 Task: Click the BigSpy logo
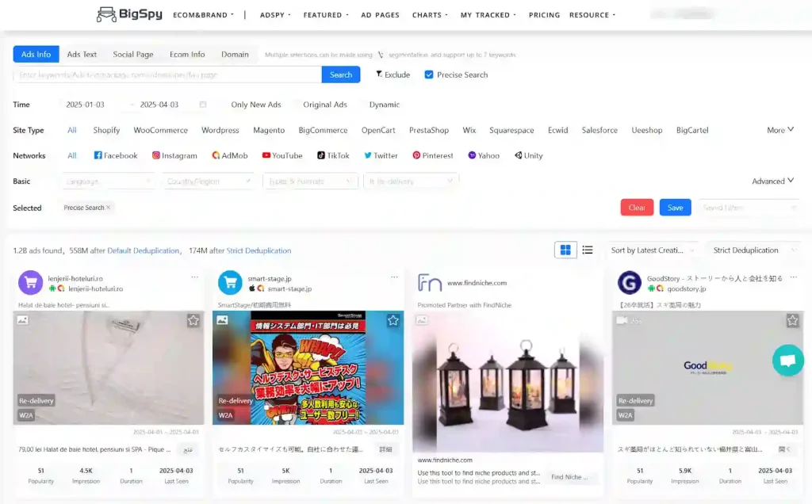pos(129,14)
